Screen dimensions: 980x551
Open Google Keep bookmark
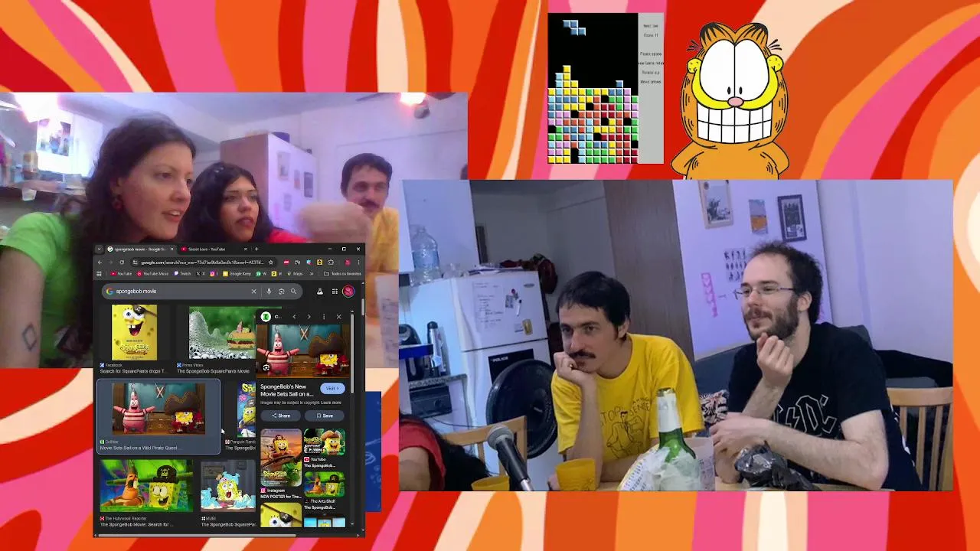[237, 274]
